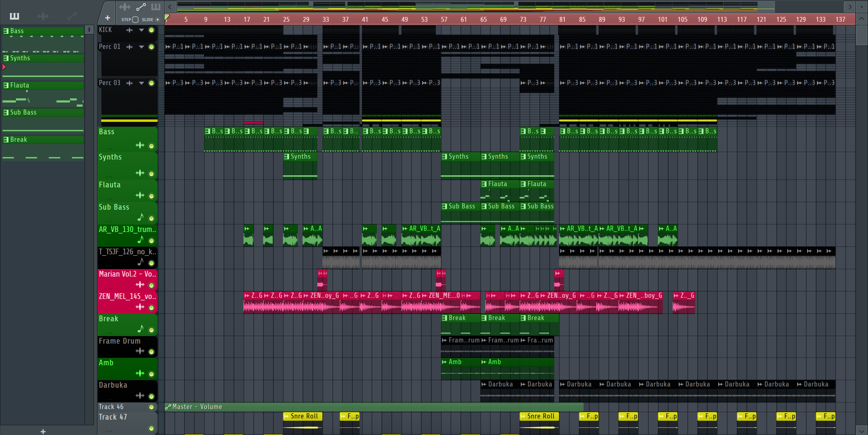The width and height of the screenshot is (868, 435).
Task: Toggle the STEP checkbox
Action: 135,20
